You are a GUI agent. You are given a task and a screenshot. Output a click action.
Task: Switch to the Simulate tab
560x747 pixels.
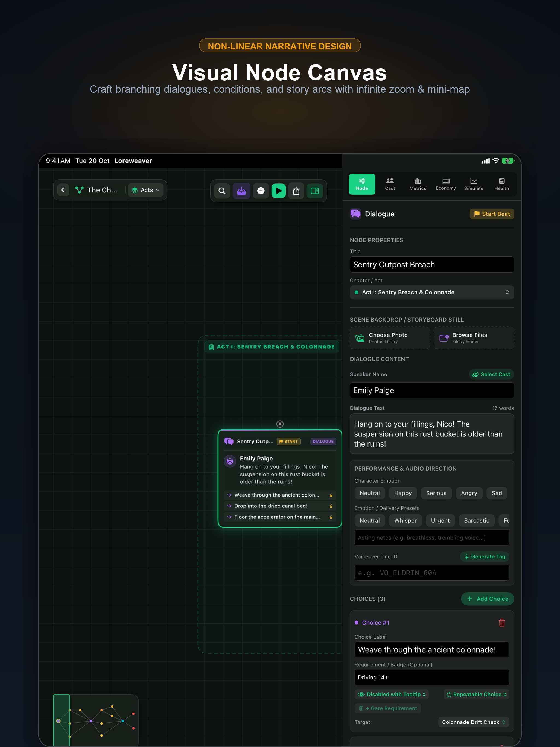[474, 184]
